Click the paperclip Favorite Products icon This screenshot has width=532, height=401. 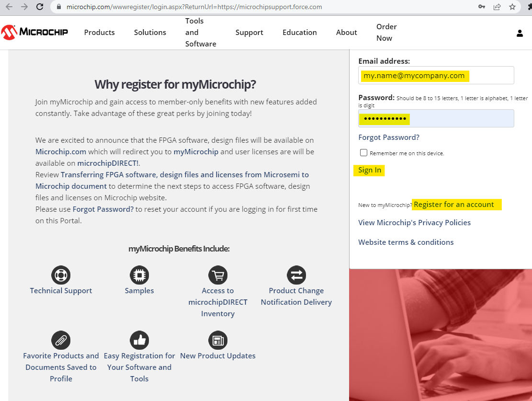(61, 340)
